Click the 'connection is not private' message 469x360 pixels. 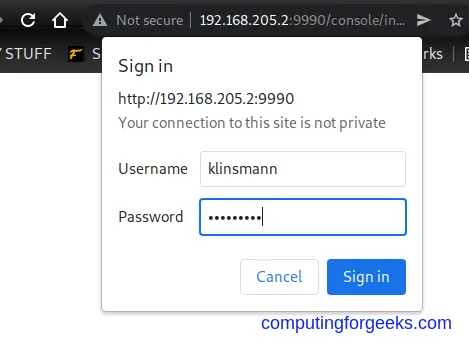pos(252,123)
